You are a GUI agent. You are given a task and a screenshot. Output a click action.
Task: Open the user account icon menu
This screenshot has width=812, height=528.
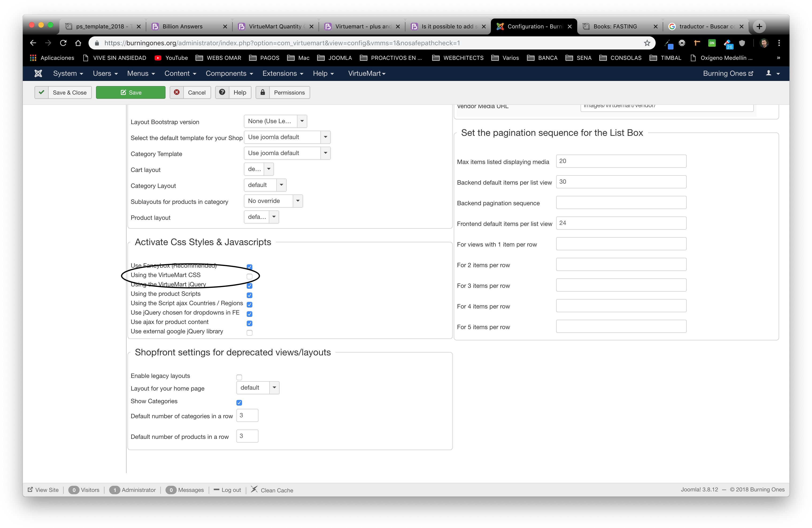(x=772, y=73)
